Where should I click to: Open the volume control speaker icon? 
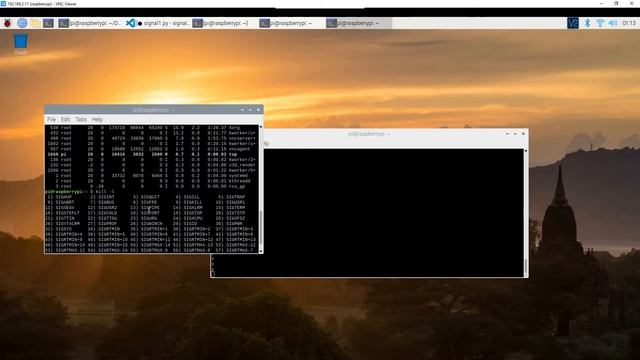613,23
